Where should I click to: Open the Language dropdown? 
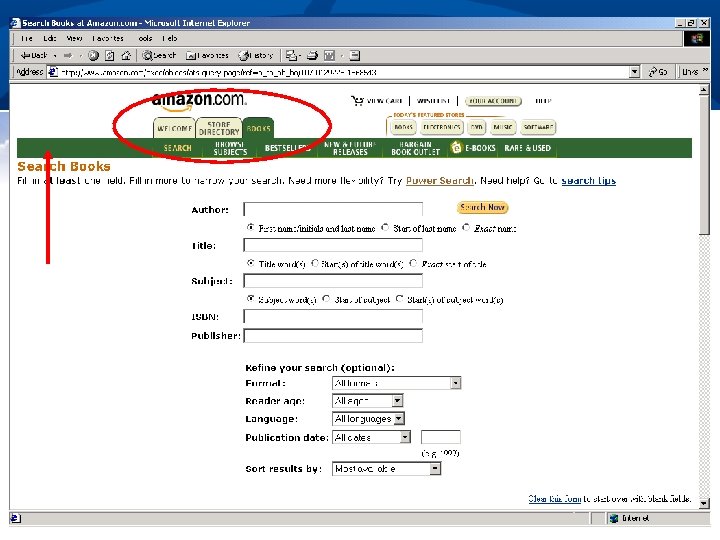pyautogui.click(x=368, y=419)
